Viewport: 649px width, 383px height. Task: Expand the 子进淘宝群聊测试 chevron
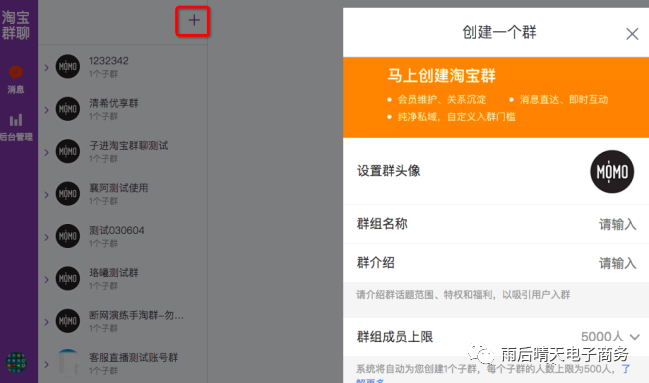[46, 152]
